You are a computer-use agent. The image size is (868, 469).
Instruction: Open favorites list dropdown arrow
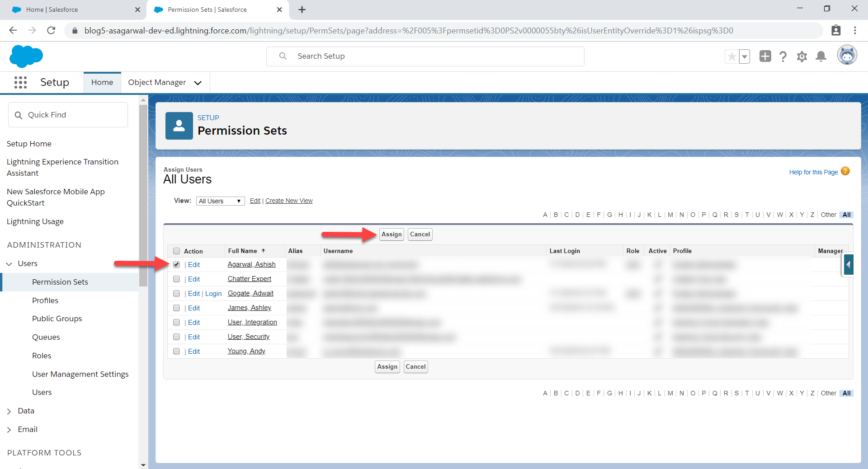[744, 56]
